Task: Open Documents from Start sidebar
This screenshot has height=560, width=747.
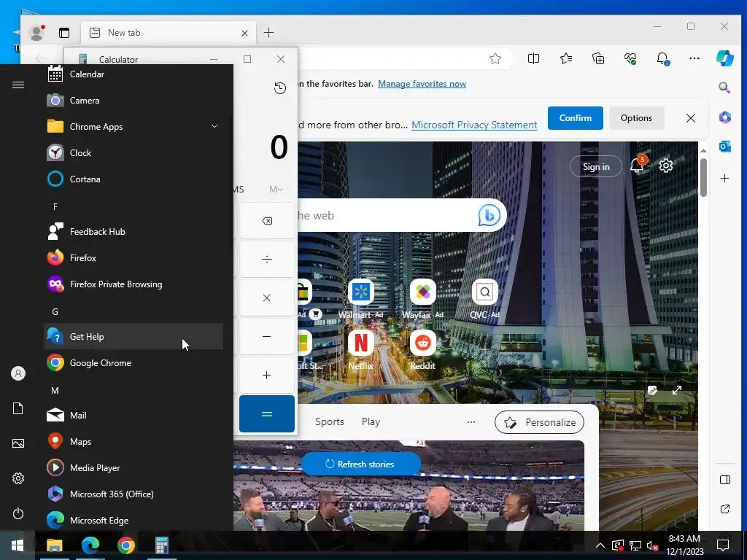Action: tap(18, 408)
